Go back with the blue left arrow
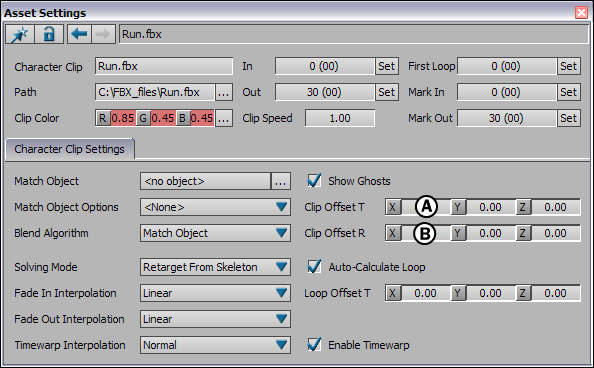The height and width of the screenshot is (368, 594). [79, 34]
